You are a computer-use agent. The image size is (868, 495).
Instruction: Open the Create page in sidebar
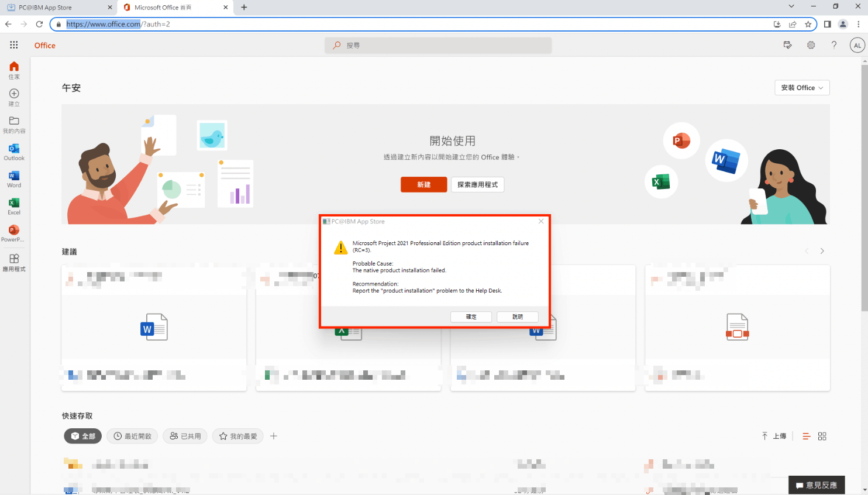coord(14,97)
